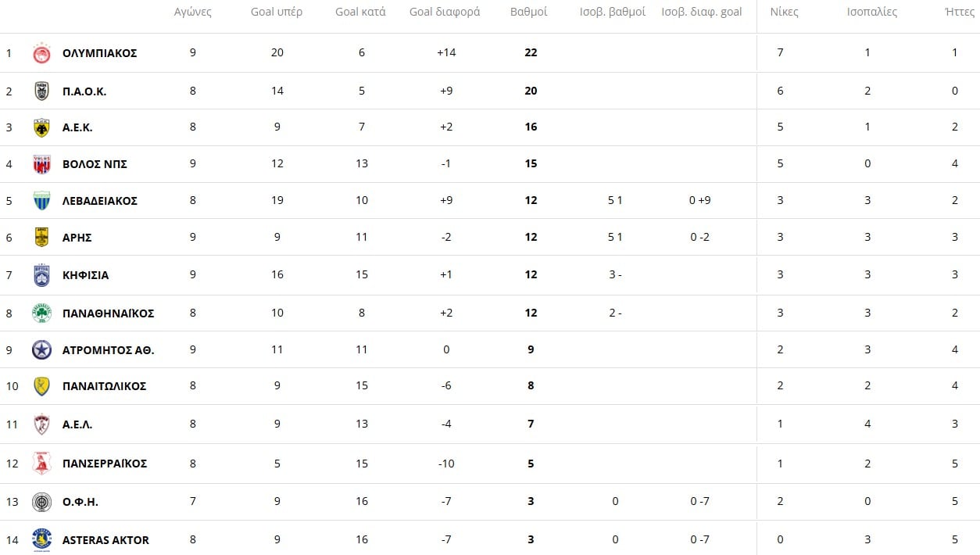Click the Panathinaikos green clover logo
The width and height of the screenshot is (980, 555).
[41, 313]
